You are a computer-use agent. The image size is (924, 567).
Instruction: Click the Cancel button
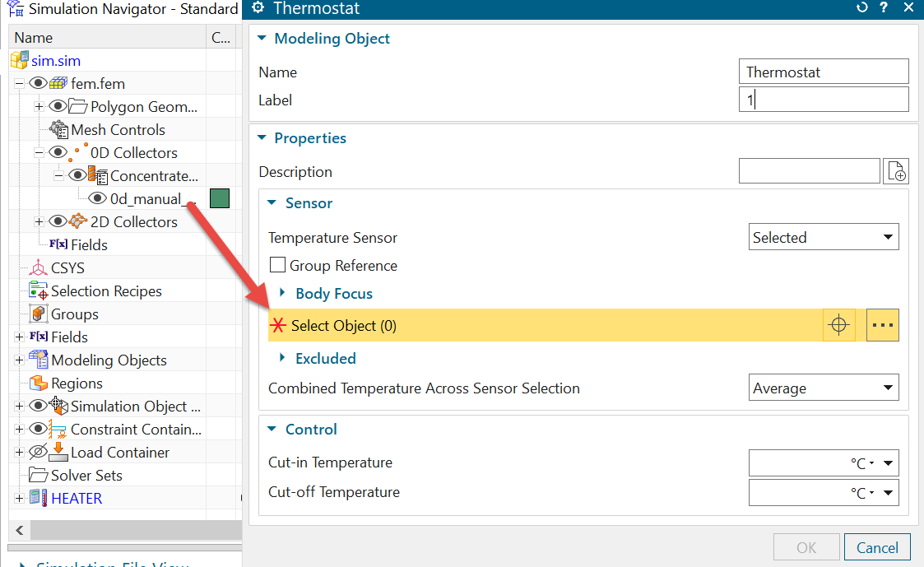[877, 547]
